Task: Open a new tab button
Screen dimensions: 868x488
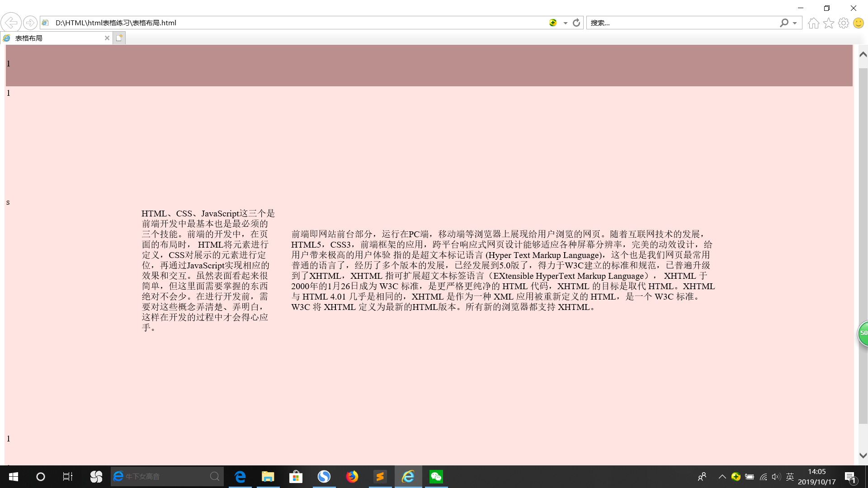Action: point(119,38)
